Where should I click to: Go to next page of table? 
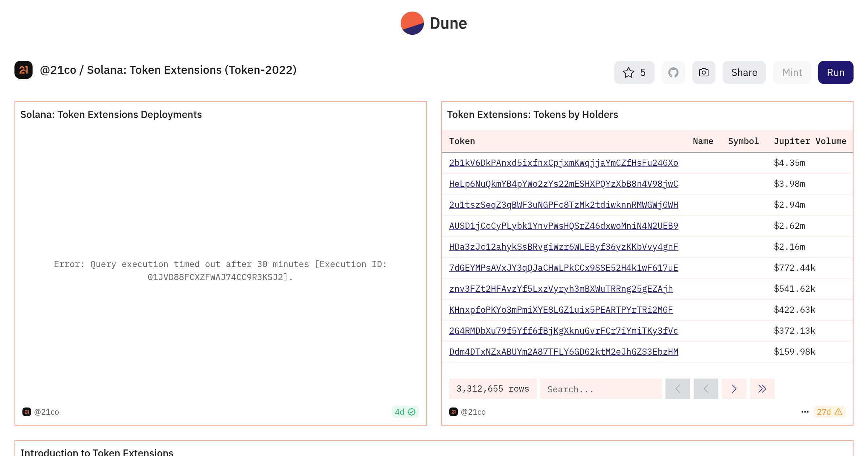tap(734, 389)
